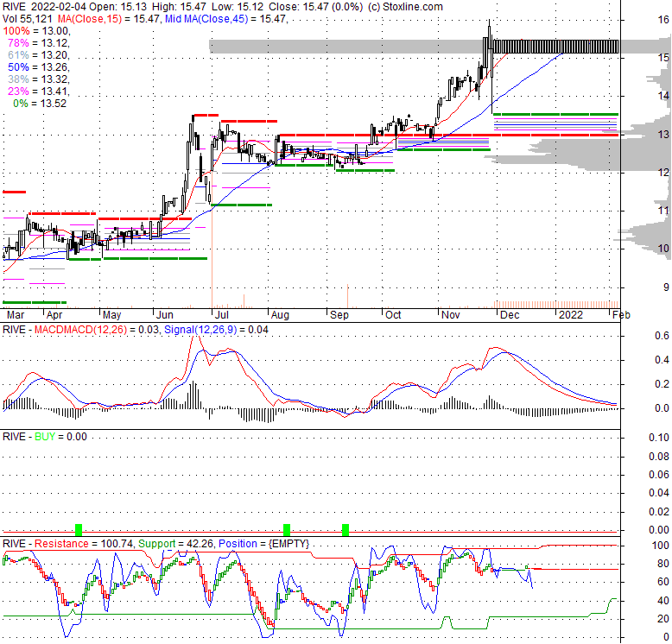This screenshot has width=672, height=644.
Task: Click the Sep label on time axis
Action: coord(339,315)
